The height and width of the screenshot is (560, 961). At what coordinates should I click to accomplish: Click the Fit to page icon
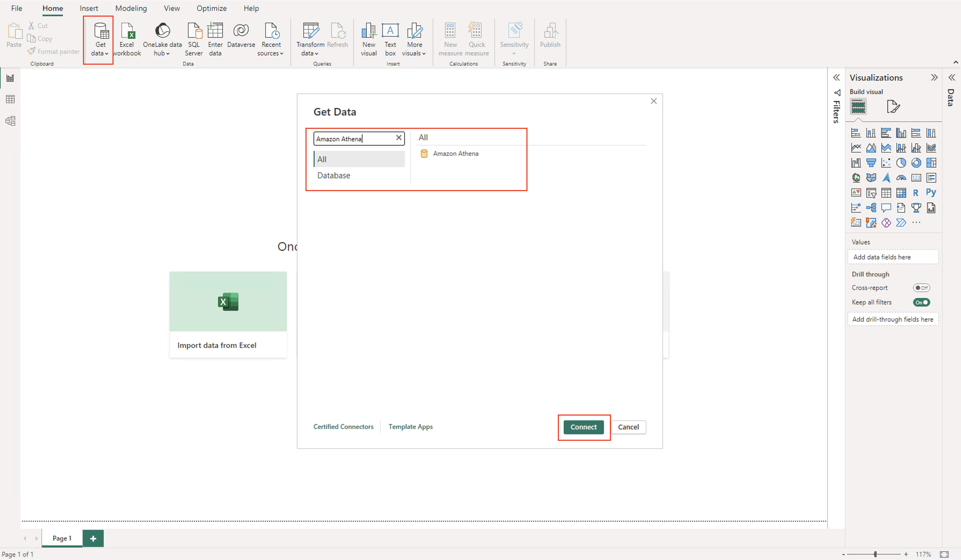coord(944,554)
